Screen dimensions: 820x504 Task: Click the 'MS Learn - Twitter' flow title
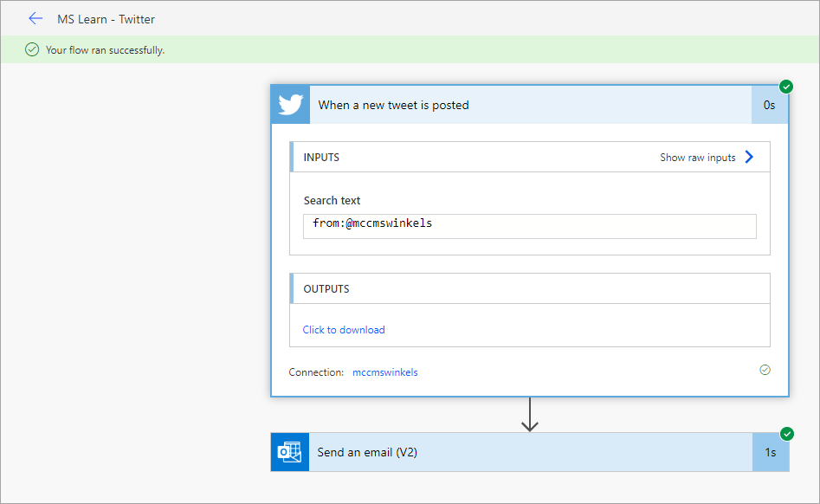tap(107, 19)
